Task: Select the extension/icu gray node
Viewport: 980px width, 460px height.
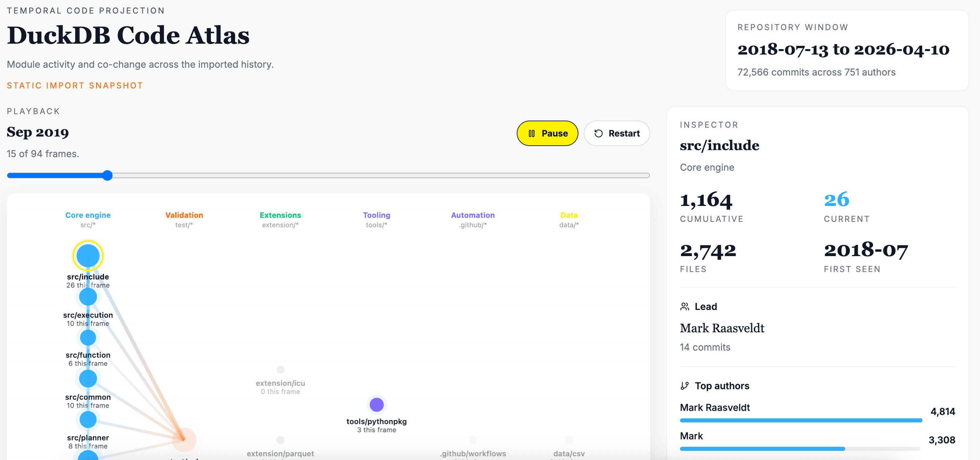Action: click(280, 369)
